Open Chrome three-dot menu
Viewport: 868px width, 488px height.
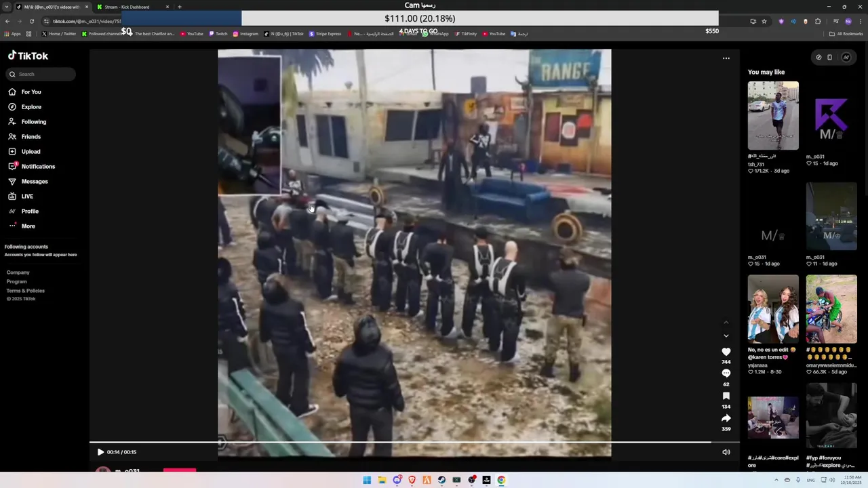(x=861, y=21)
